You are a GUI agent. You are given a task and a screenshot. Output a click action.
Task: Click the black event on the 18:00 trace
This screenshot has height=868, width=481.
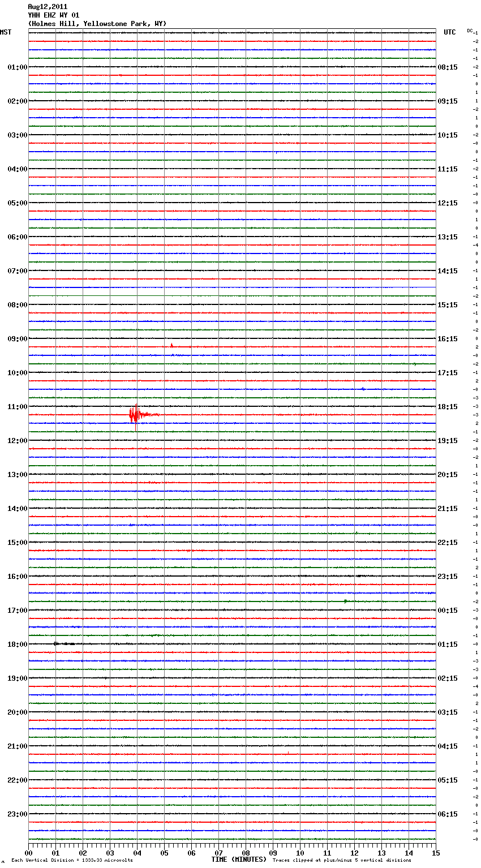point(63,644)
